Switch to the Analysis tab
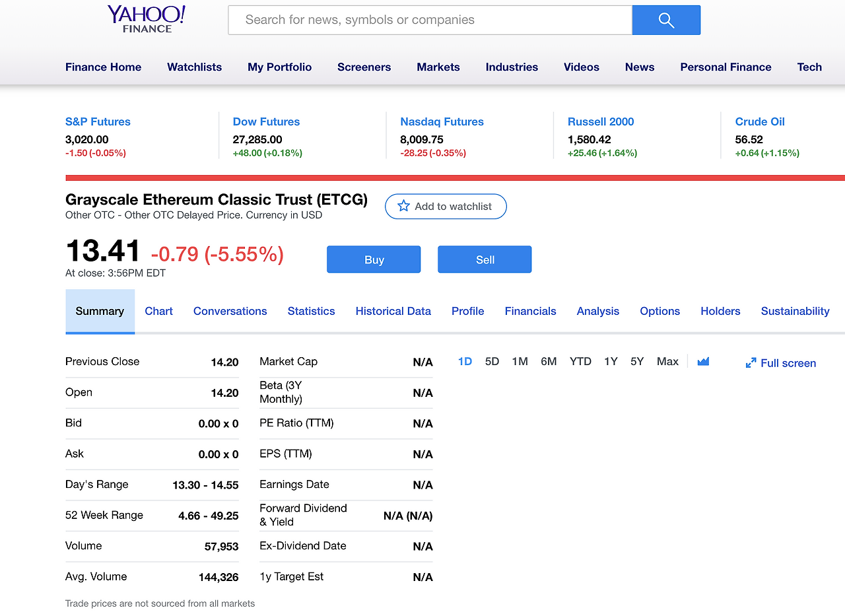845x616 pixels. click(598, 311)
